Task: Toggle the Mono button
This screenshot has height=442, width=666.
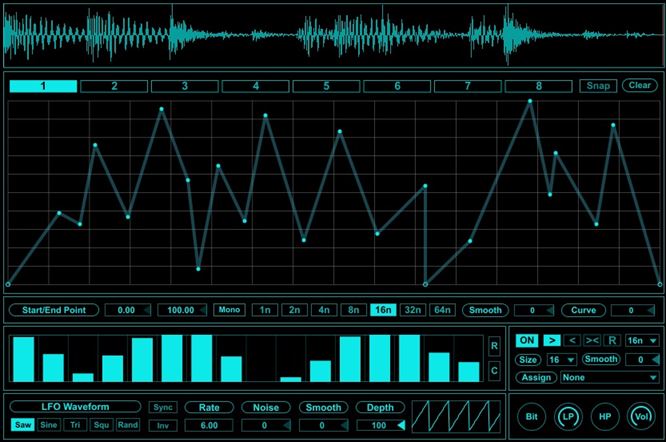Action: point(230,310)
